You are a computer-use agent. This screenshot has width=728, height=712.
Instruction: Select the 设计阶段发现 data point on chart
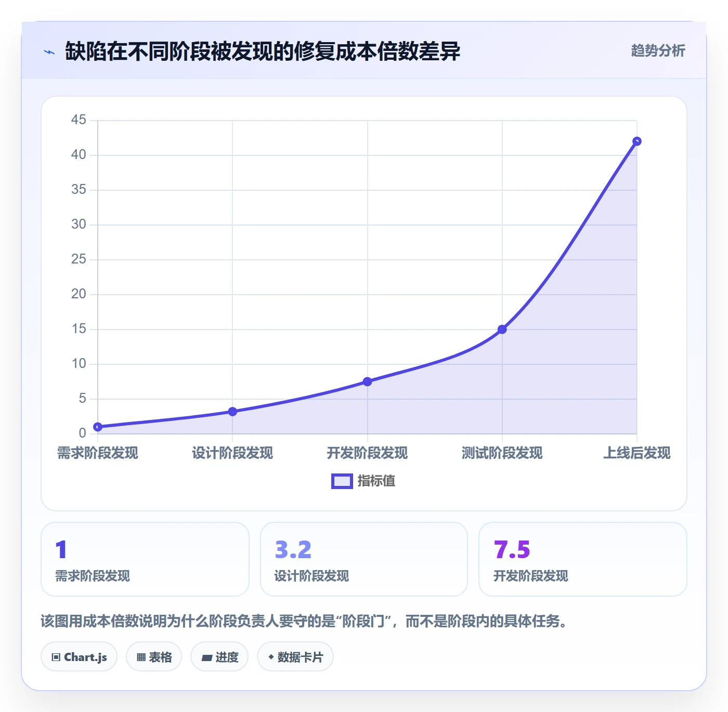click(x=232, y=412)
